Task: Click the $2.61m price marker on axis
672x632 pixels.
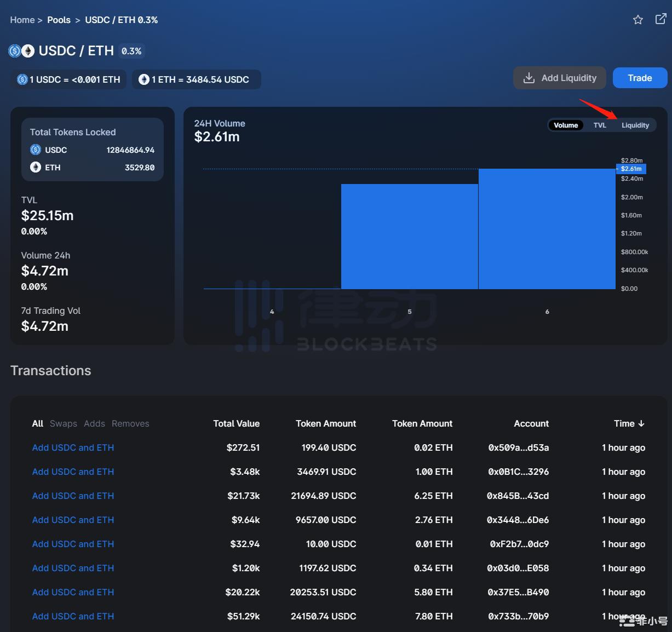Action: point(631,169)
